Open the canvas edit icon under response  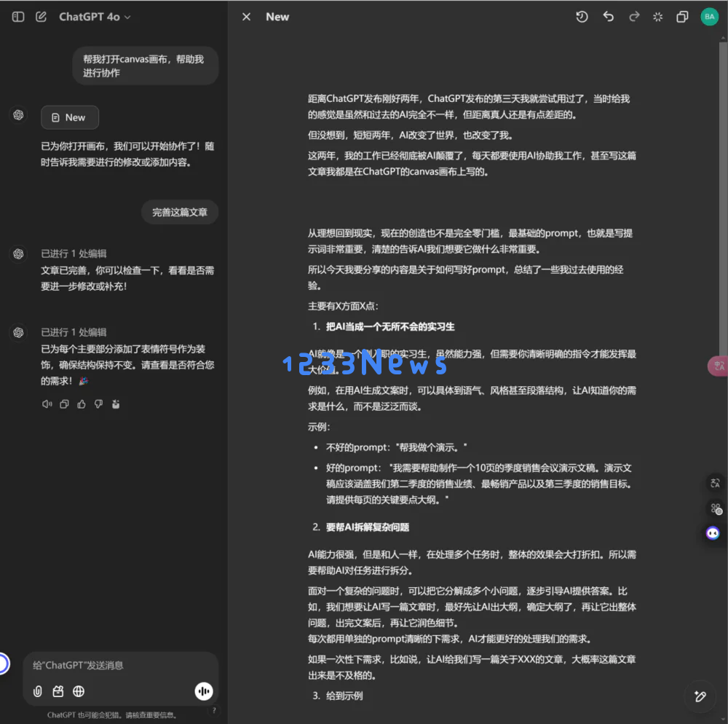coord(116,404)
